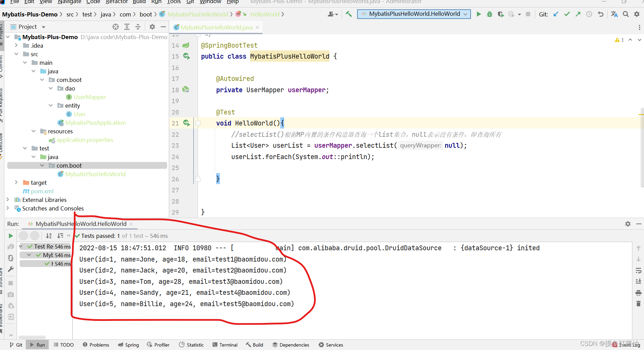
Task: Toggle show ignored tests button
Action: [x=35, y=236]
